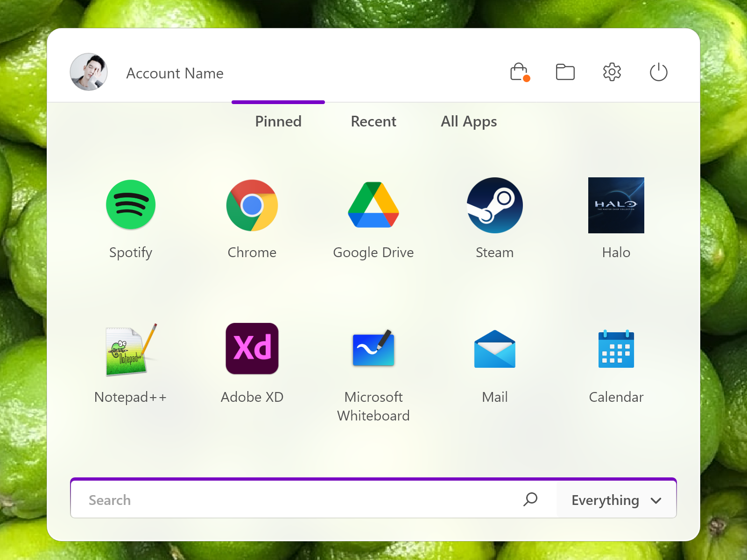This screenshot has height=560, width=747.
Task: Click the power button icon
Action: tap(659, 72)
